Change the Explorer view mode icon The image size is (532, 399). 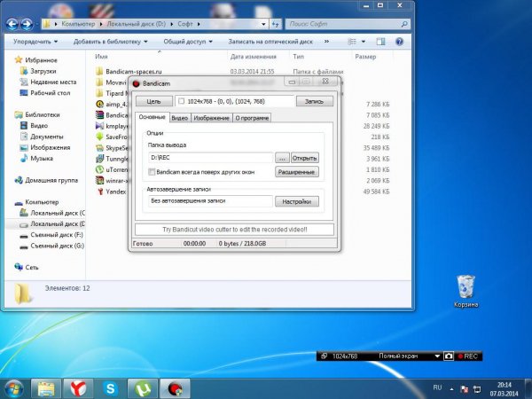click(x=352, y=42)
